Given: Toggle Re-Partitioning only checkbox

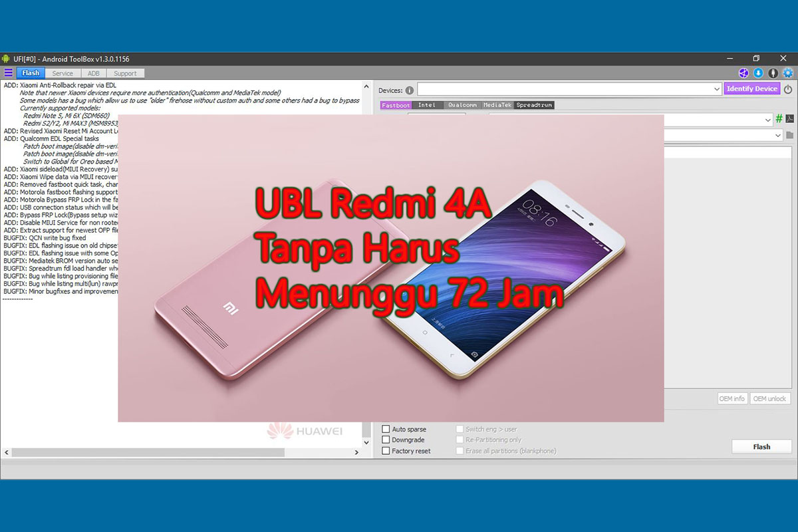Looking at the screenshot, I should [x=460, y=440].
